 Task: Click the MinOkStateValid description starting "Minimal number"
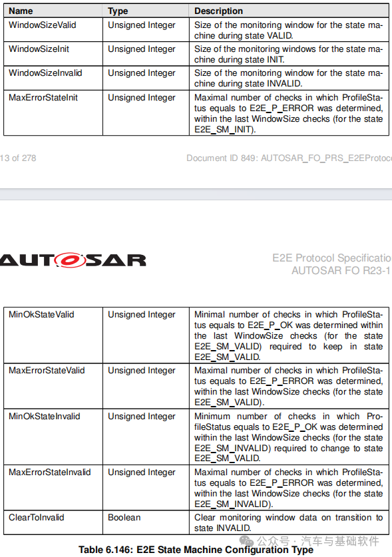[x=289, y=335]
